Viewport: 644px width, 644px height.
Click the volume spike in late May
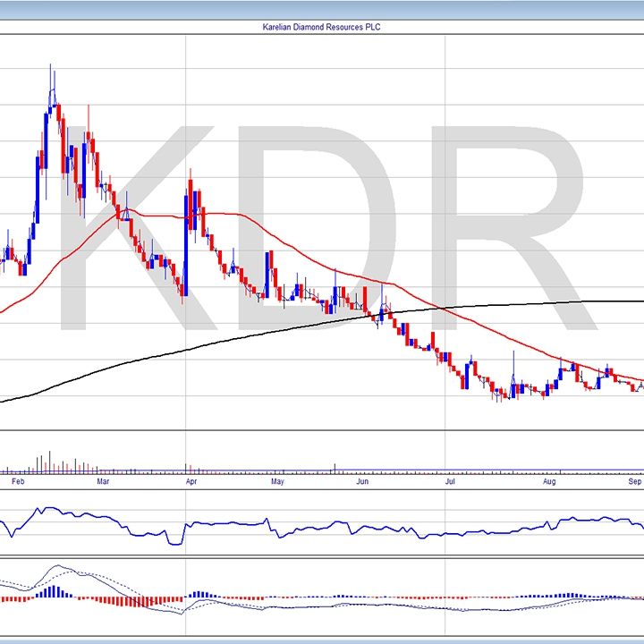click(x=335, y=466)
